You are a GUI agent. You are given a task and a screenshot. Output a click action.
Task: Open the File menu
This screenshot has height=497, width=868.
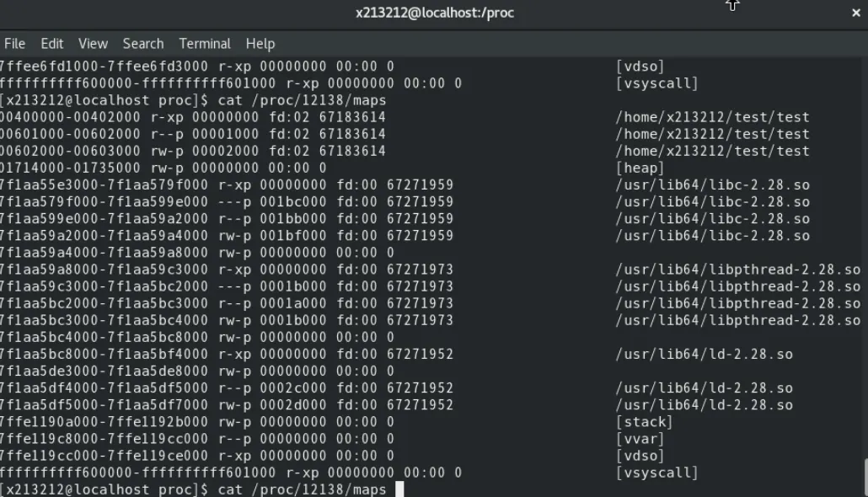(14, 44)
